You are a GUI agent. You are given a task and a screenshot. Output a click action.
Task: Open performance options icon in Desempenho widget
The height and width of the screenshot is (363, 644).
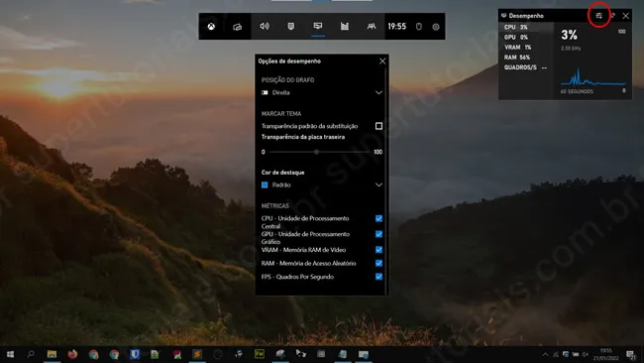pyautogui.click(x=598, y=16)
